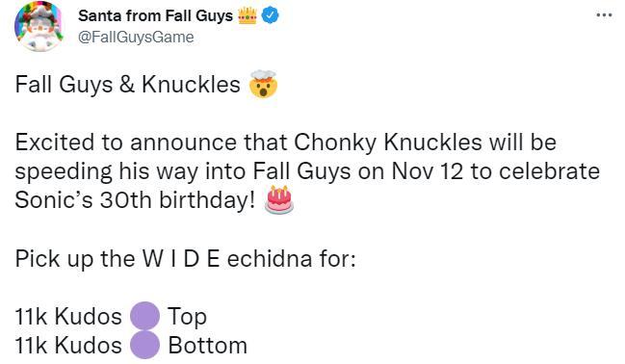Click the display name Santa from Fall Guys
This screenshot has width=625, height=364.
pyautogui.click(x=155, y=16)
